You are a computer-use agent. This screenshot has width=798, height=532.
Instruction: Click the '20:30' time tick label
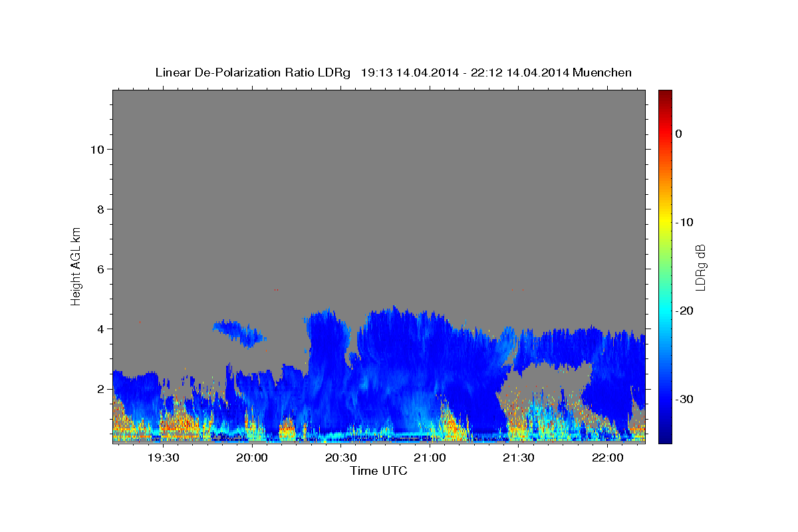[x=341, y=458]
